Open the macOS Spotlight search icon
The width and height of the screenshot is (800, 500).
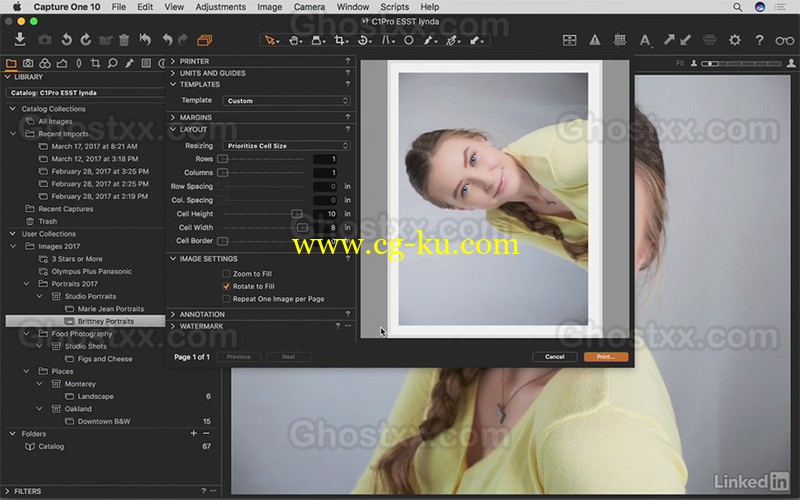[737, 7]
